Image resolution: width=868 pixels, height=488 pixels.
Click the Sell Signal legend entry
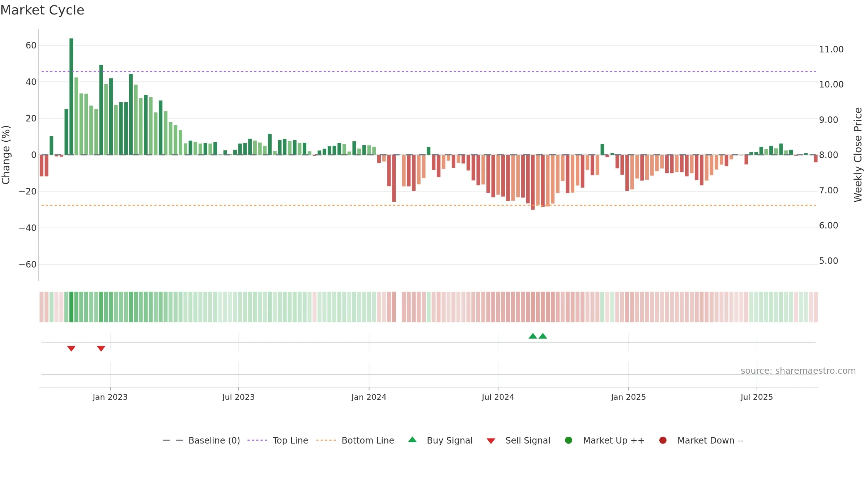click(518, 440)
